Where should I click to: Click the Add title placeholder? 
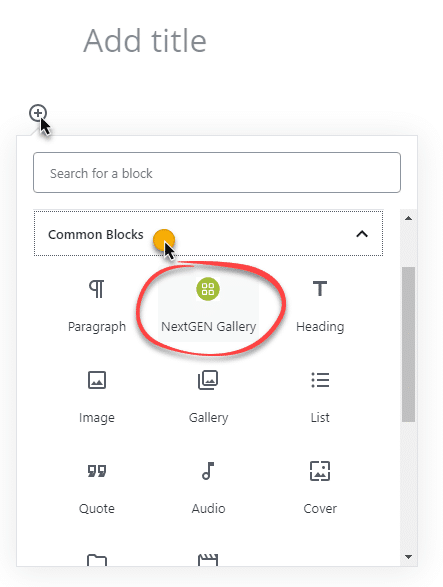coord(145,41)
